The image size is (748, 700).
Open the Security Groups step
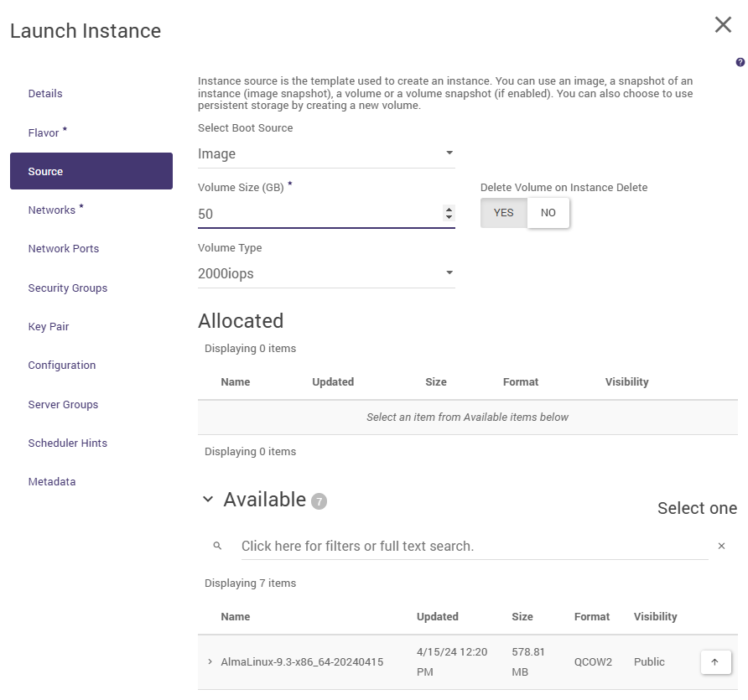coord(68,288)
